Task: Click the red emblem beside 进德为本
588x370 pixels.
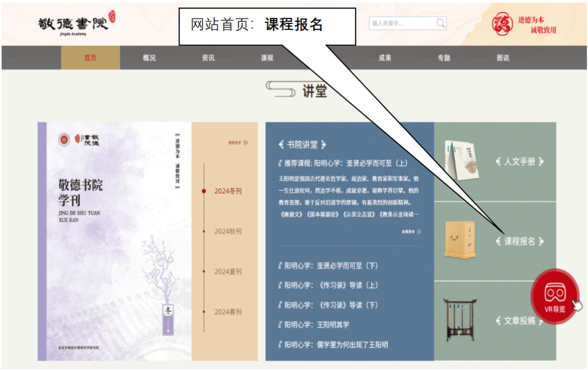Action: 502,23
